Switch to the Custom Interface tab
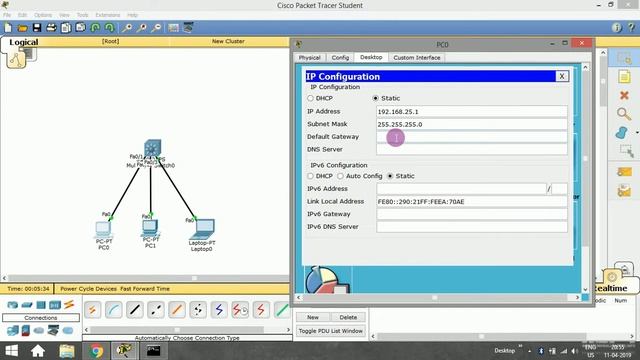Image resolution: width=640 pixels, height=360 pixels. [x=417, y=58]
